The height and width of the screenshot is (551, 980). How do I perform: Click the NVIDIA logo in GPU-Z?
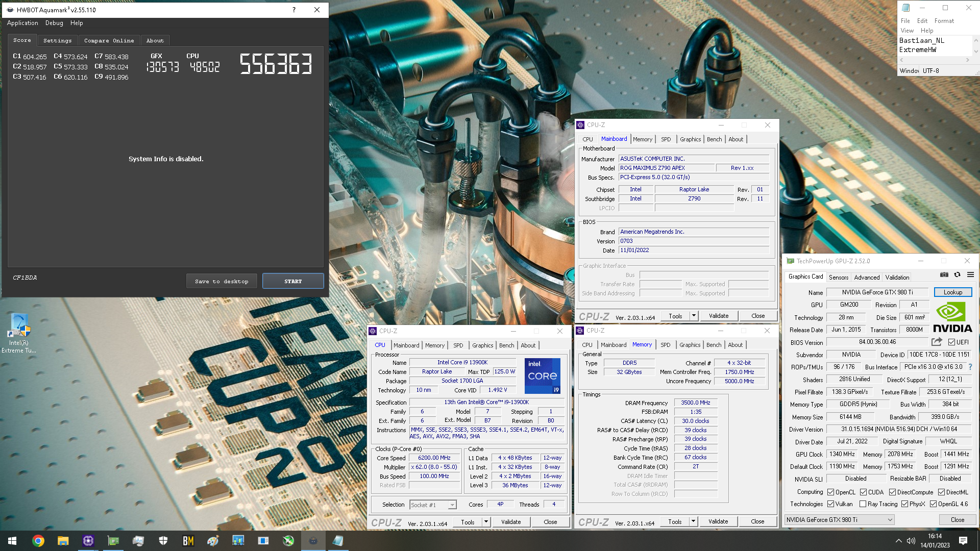click(952, 317)
